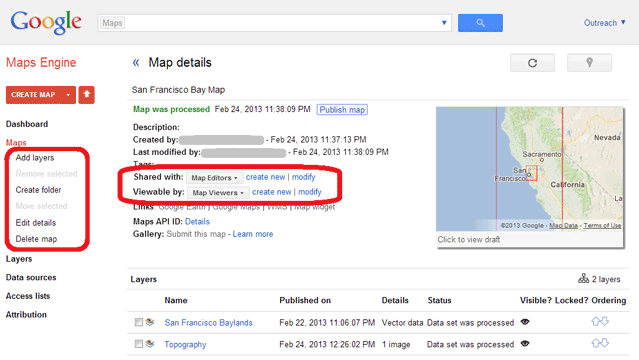The height and width of the screenshot is (360, 639).
Task: Toggle visibility eye for Topography layer
Action: click(x=525, y=344)
